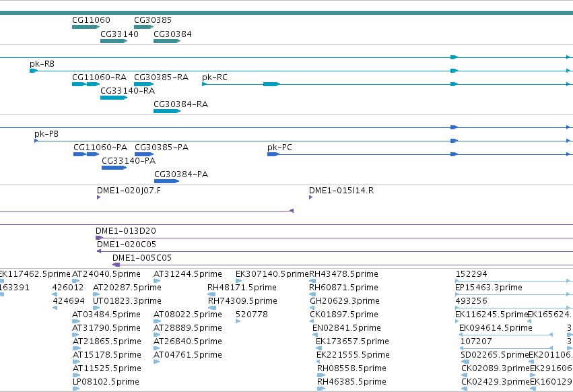
Task: Click the pk-RC transcript label
Action: coord(215,77)
